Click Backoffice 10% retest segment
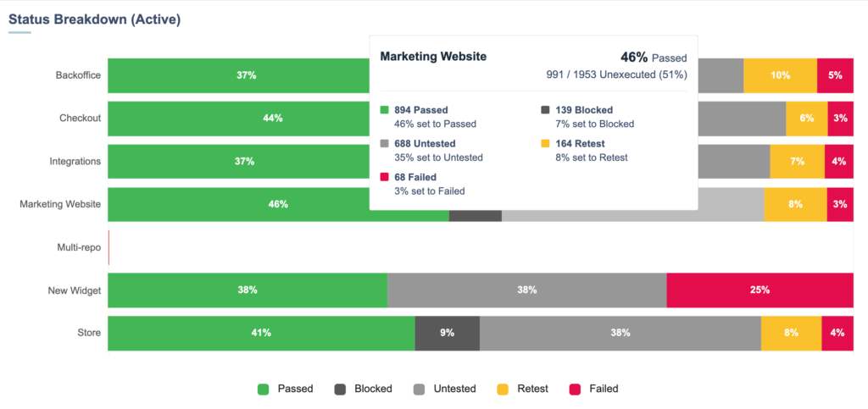This screenshot has height=409, width=868. click(x=780, y=75)
